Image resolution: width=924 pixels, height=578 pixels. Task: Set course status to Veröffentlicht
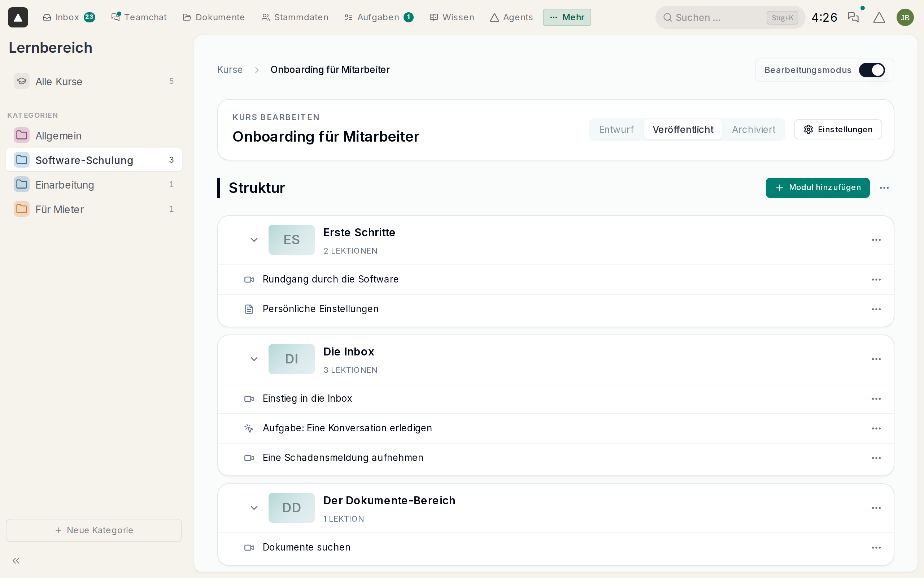coord(683,130)
